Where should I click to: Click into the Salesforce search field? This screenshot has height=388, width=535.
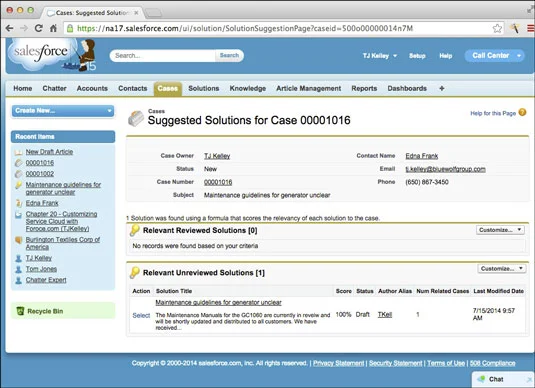pyautogui.click(x=163, y=55)
